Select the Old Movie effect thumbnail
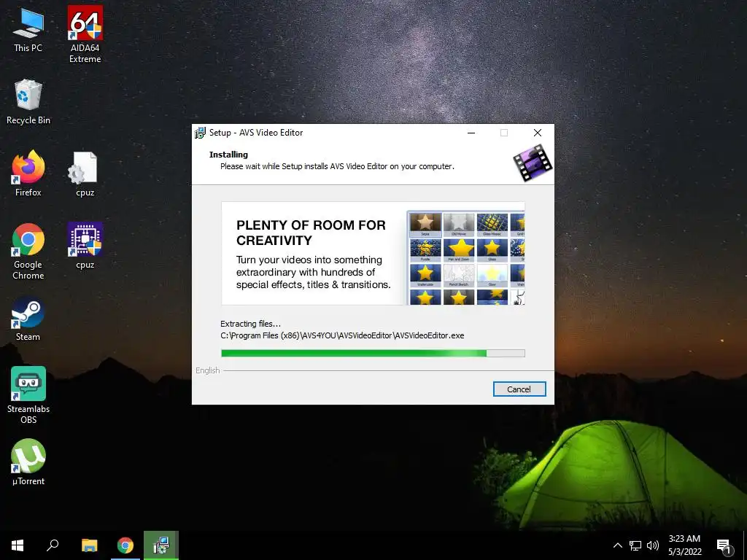The width and height of the screenshot is (747, 560). [459, 225]
